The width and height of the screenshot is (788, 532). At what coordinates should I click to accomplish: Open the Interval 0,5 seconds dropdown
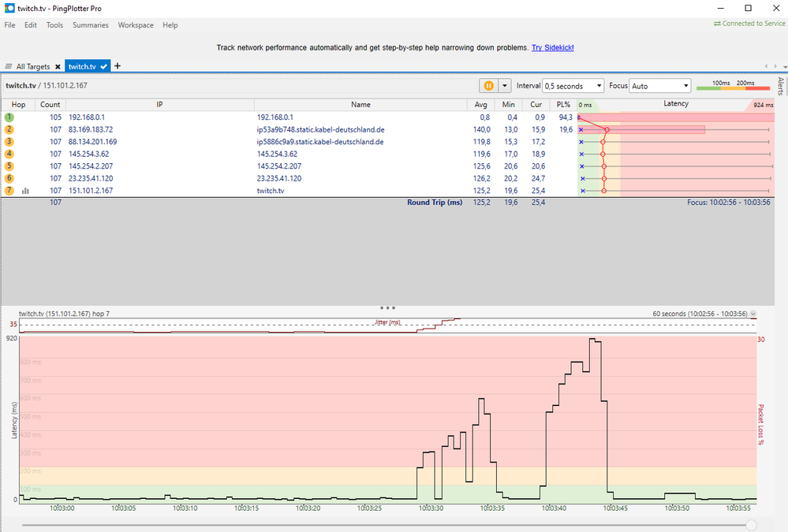coord(573,86)
